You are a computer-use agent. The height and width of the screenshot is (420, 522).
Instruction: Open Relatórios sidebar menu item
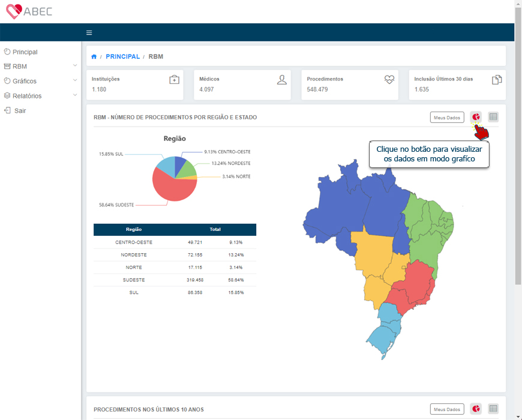pos(27,96)
